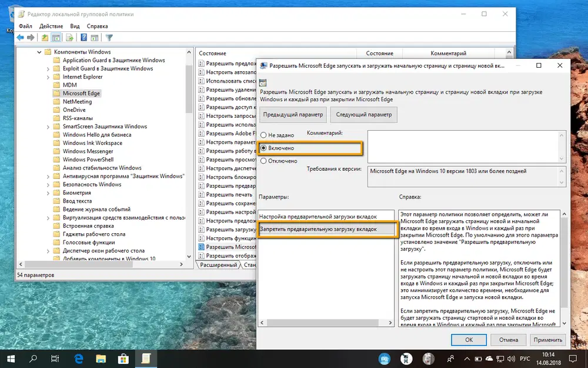Click the Forward navigation arrow in toolbar
Screen dimensions: 588x368
(31, 37)
